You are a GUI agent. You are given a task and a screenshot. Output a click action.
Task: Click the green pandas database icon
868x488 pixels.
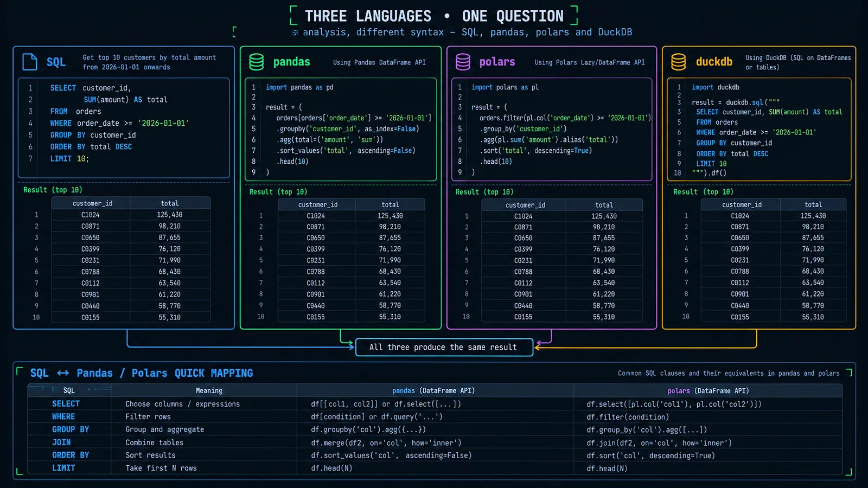click(257, 62)
